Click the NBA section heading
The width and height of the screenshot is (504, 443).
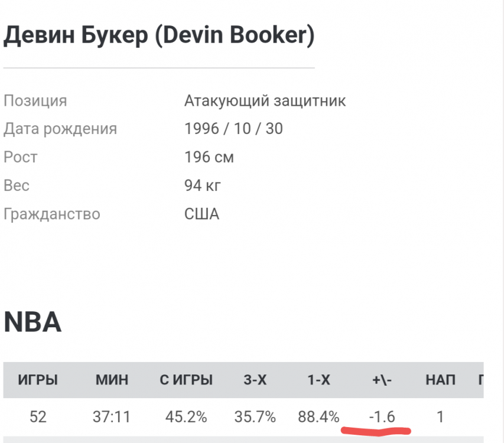click(32, 323)
